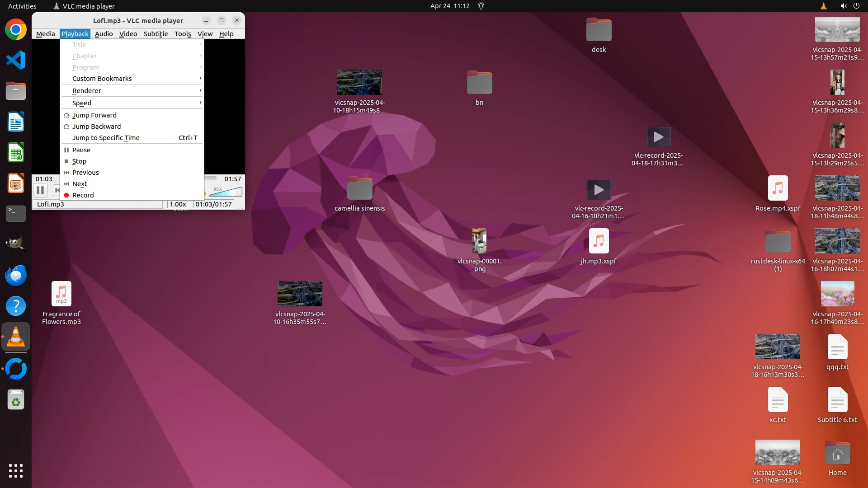Click the 1.00x playback speed indicator
The height and width of the screenshot is (488, 868).
pos(178,204)
